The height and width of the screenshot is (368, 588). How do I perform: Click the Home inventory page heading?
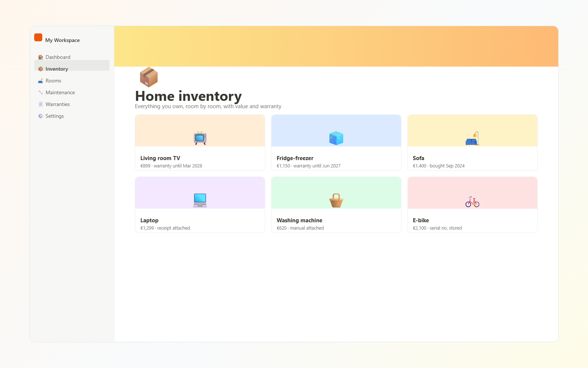pyautogui.click(x=189, y=96)
